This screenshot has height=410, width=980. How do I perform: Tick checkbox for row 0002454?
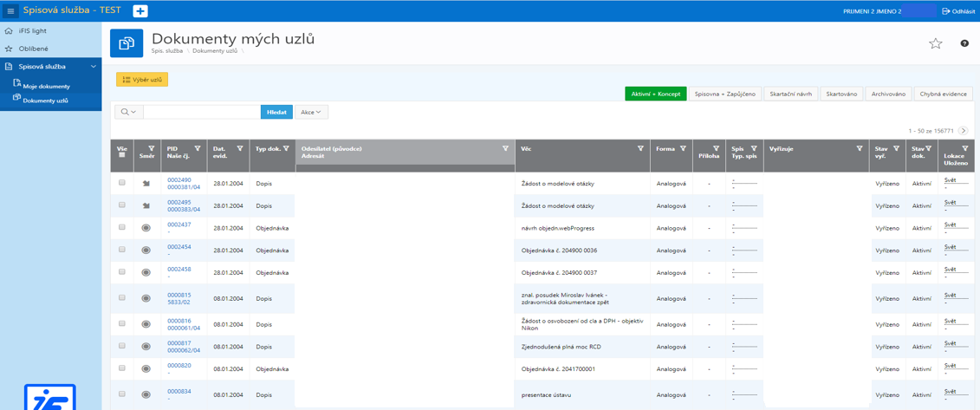tap(122, 250)
